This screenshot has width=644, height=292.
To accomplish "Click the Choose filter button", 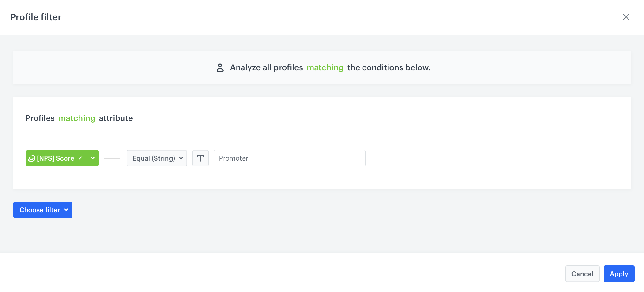I will click(40, 210).
